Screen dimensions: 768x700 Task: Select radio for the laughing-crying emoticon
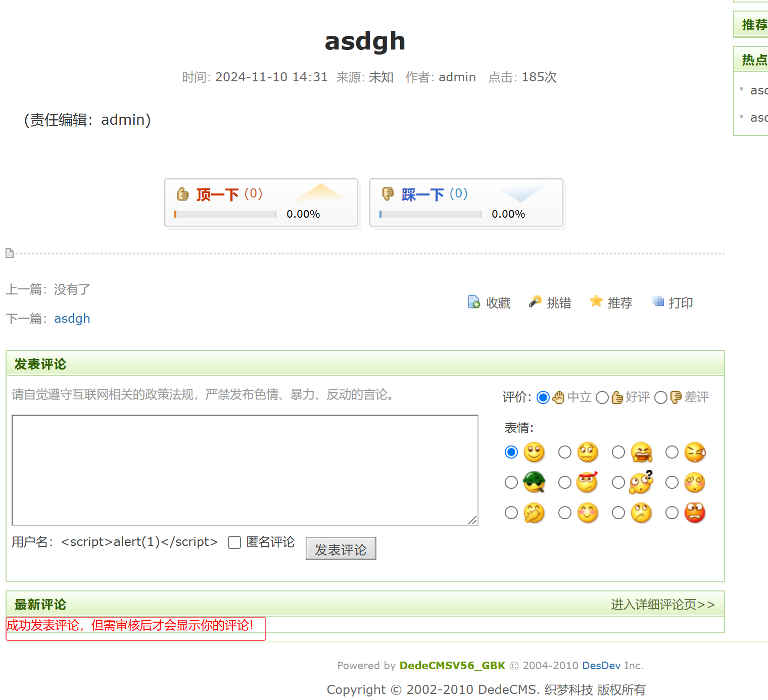(x=618, y=452)
